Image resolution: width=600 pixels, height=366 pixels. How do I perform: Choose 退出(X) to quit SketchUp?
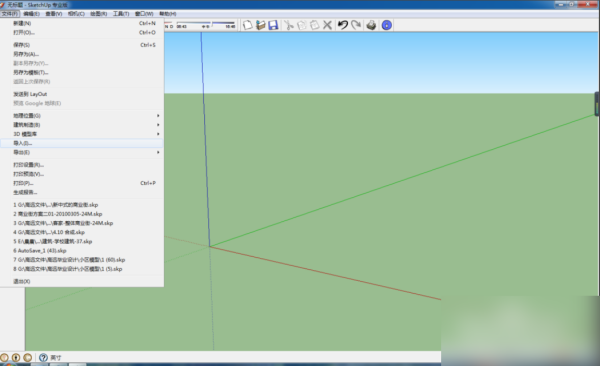pyautogui.click(x=82, y=281)
